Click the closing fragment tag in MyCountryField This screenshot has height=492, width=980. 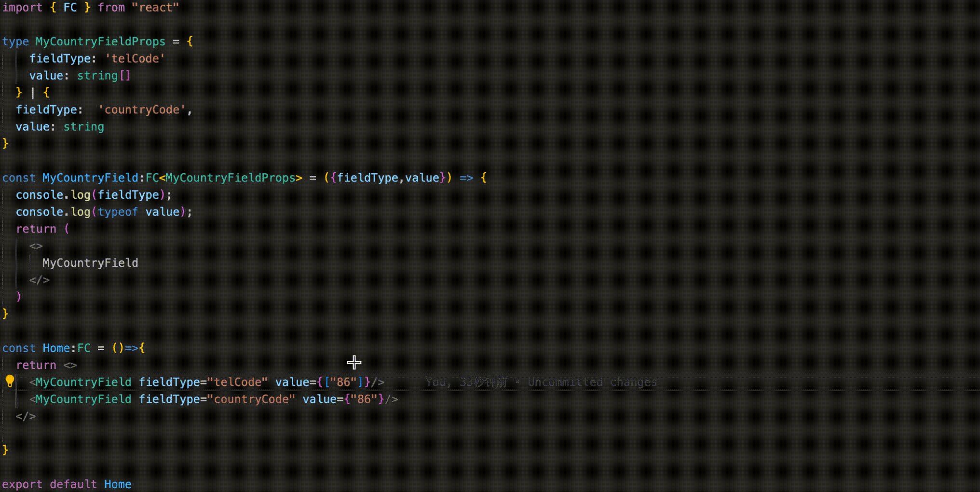(39, 280)
